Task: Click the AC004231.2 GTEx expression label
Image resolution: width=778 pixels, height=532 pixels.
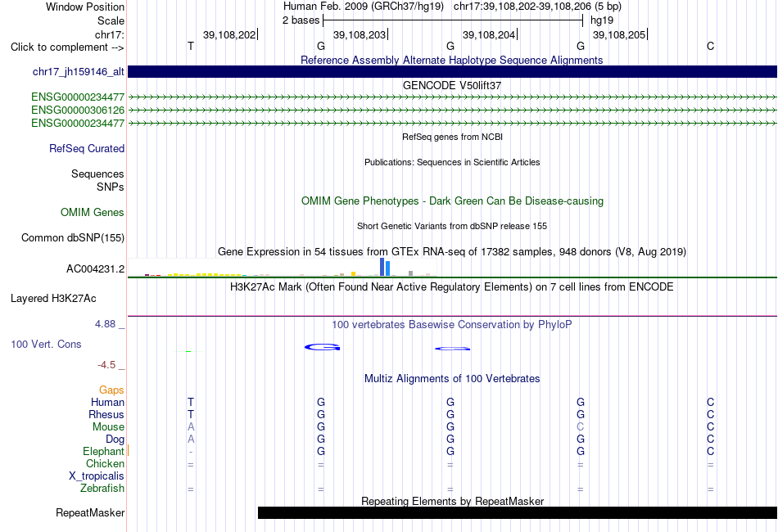Action: pyautogui.click(x=95, y=268)
